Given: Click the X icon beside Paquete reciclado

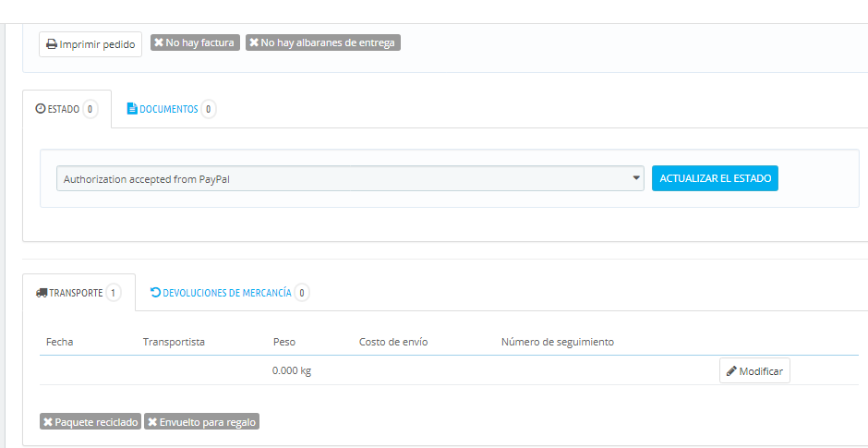Looking at the screenshot, I should point(48,422).
